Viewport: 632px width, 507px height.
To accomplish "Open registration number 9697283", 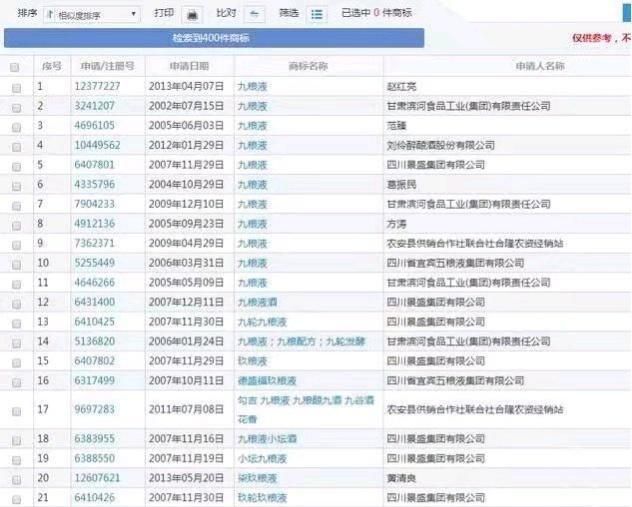I will coord(95,410).
